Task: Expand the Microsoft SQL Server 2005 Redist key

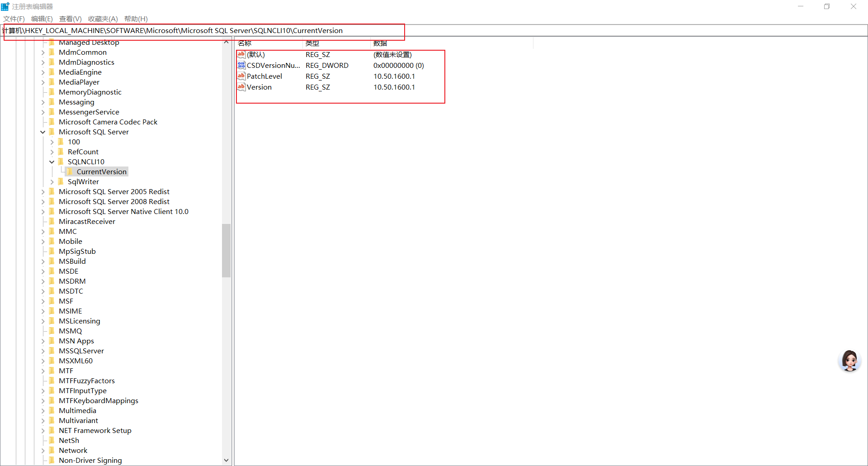Action: point(43,192)
